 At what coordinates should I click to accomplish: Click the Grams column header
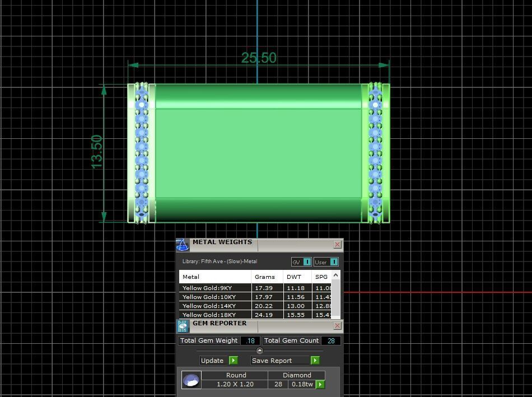point(267,277)
